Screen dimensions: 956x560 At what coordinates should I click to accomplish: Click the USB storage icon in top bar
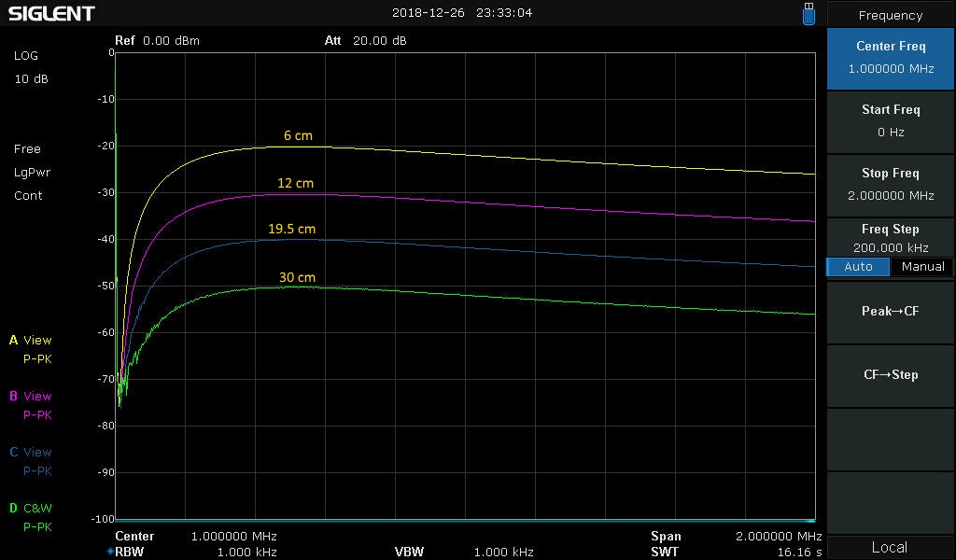coord(808,13)
